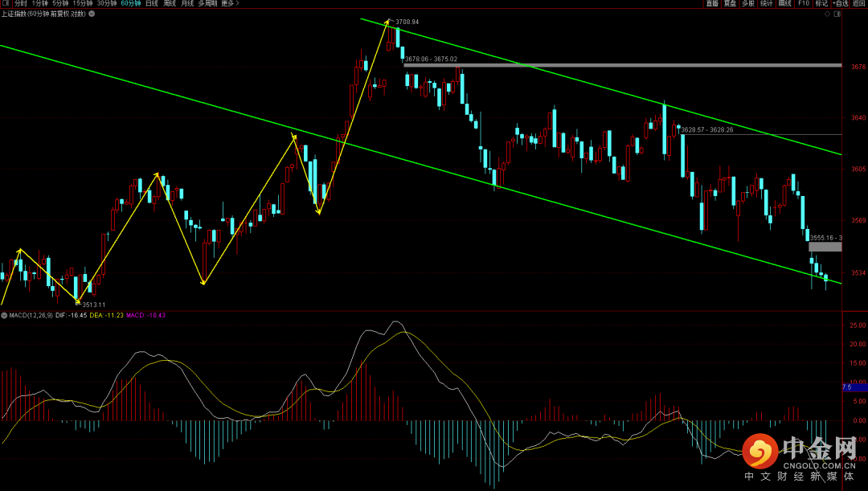Switch to the 分时 tab

[x=21, y=3]
